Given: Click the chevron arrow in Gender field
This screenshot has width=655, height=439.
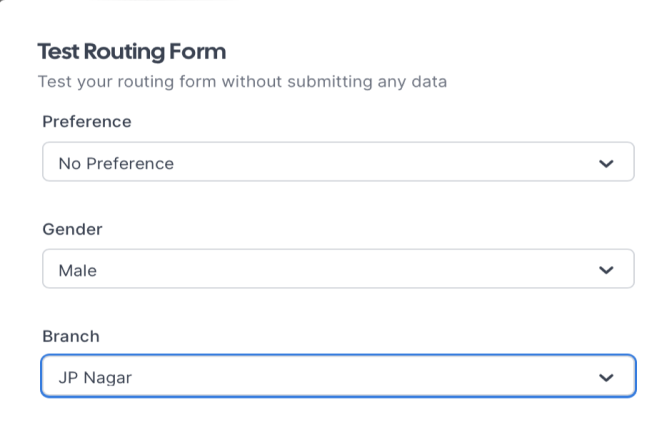Looking at the screenshot, I should [x=606, y=270].
